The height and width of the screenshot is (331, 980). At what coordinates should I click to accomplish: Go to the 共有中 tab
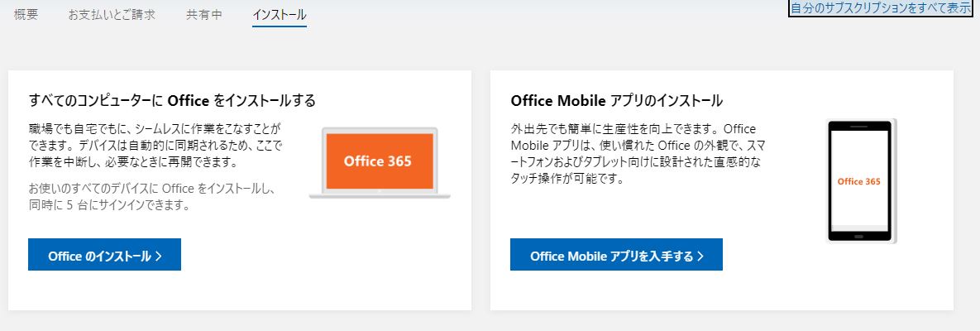[204, 15]
